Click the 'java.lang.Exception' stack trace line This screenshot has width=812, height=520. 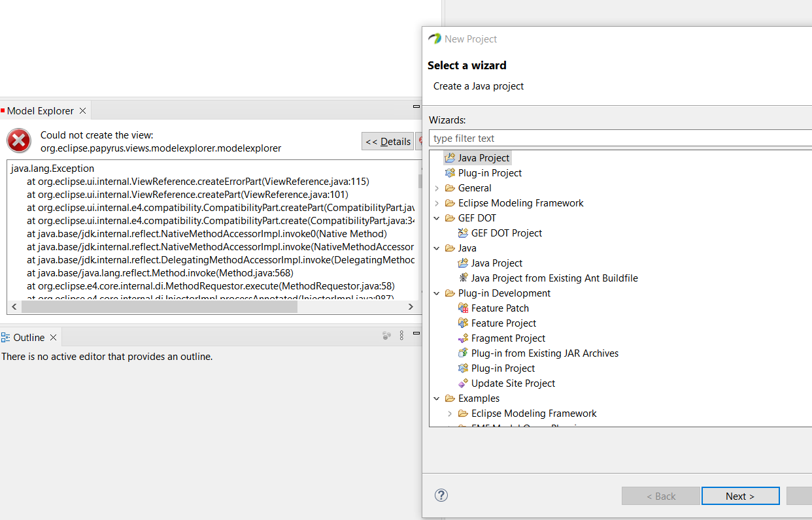(53, 169)
